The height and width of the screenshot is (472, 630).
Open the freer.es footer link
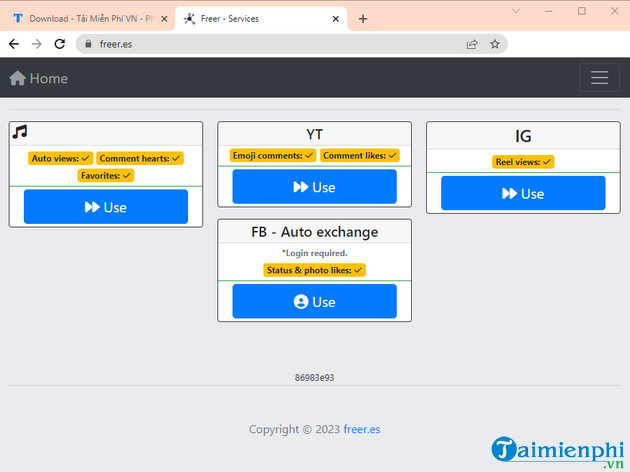pyautogui.click(x=362, y=429)
